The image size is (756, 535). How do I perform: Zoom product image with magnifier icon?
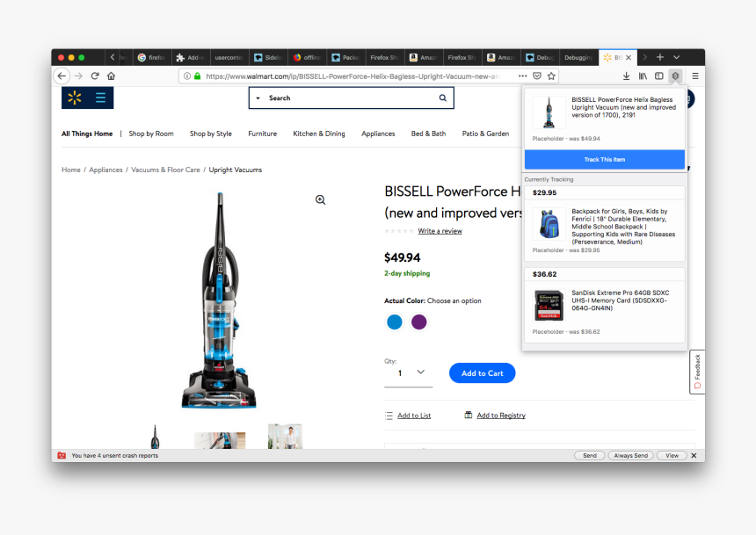pos(321,199)
